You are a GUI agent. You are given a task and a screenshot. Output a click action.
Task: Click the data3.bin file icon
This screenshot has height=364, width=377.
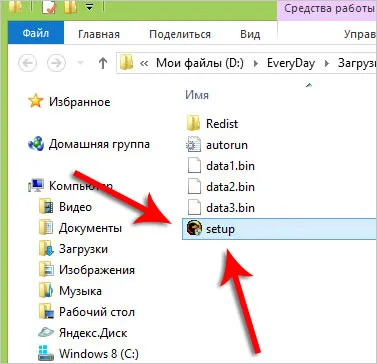point(194,208)
